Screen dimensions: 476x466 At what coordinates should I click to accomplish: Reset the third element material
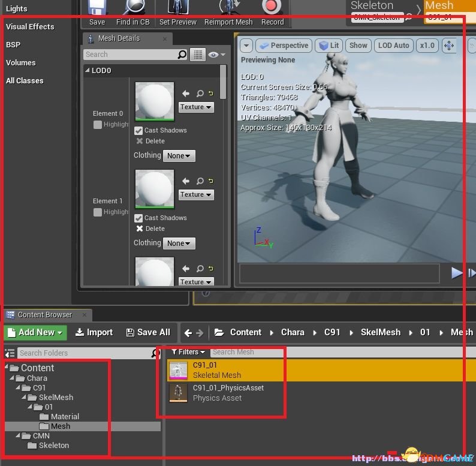click(x=210, y=269)
